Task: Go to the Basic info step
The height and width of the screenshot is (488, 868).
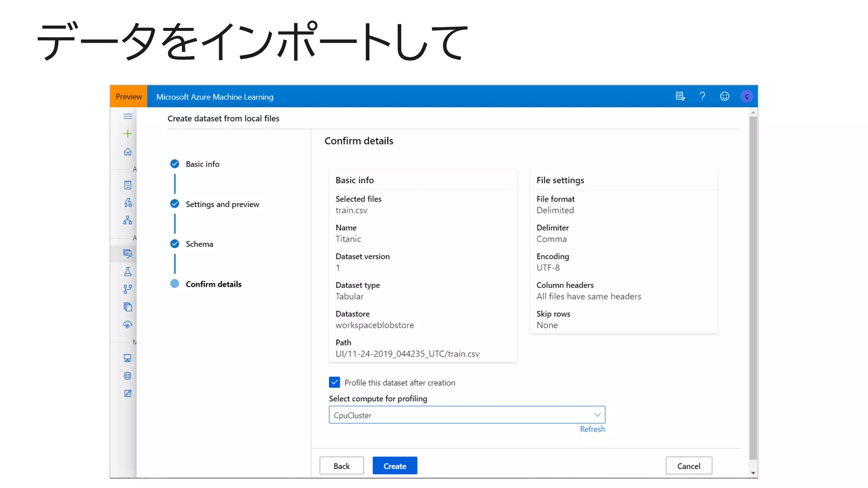Action: (x=203, y=164)
